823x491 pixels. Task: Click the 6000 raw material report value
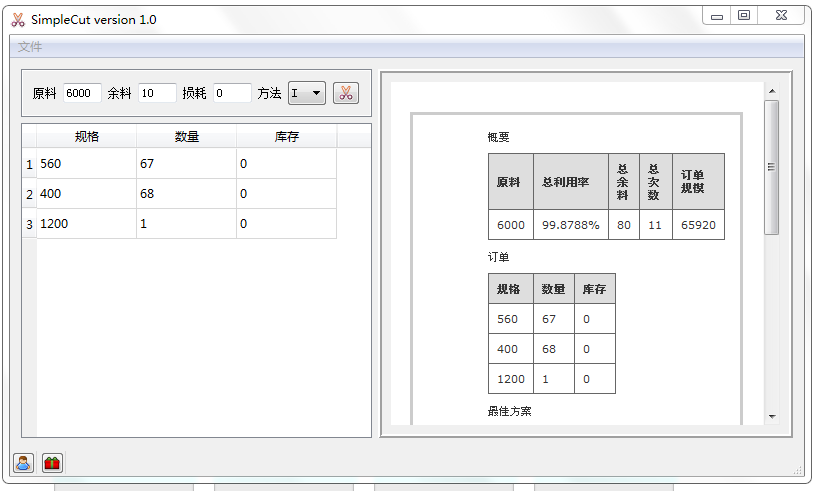pos(511,225)
